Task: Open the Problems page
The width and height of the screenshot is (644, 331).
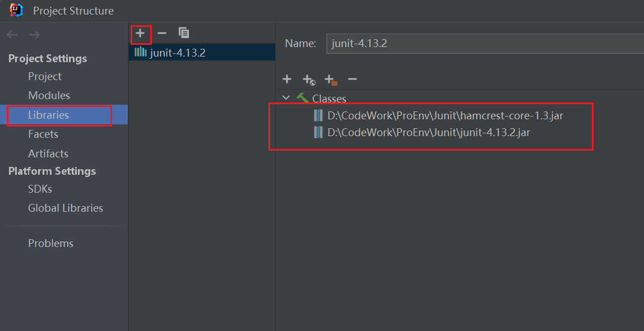Action: click(x=50, y=243)
